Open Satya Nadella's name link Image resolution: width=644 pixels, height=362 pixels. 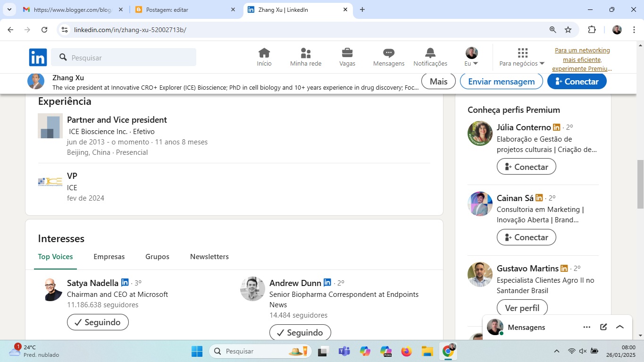[92, 283]
